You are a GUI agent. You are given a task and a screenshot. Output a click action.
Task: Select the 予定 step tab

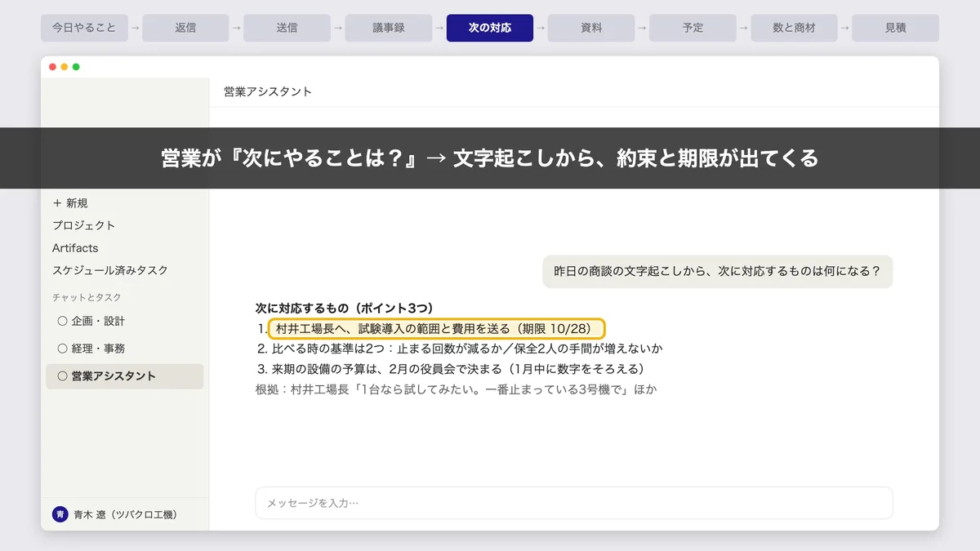(x=693, y=28)
